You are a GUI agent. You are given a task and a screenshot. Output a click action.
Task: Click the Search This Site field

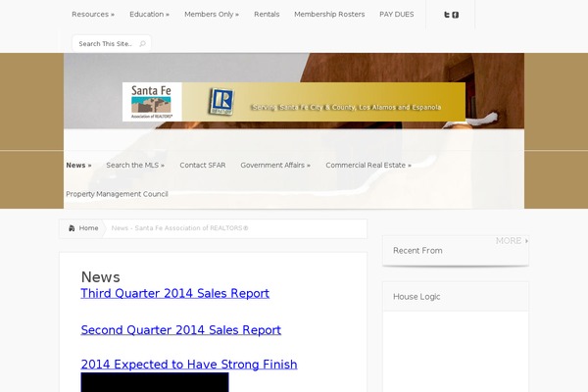click(x=112, y=43)
